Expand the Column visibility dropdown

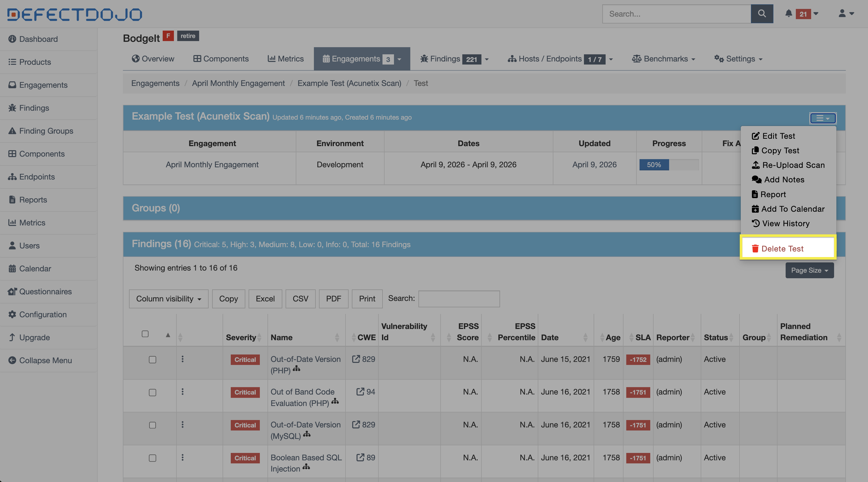(169, 299)
